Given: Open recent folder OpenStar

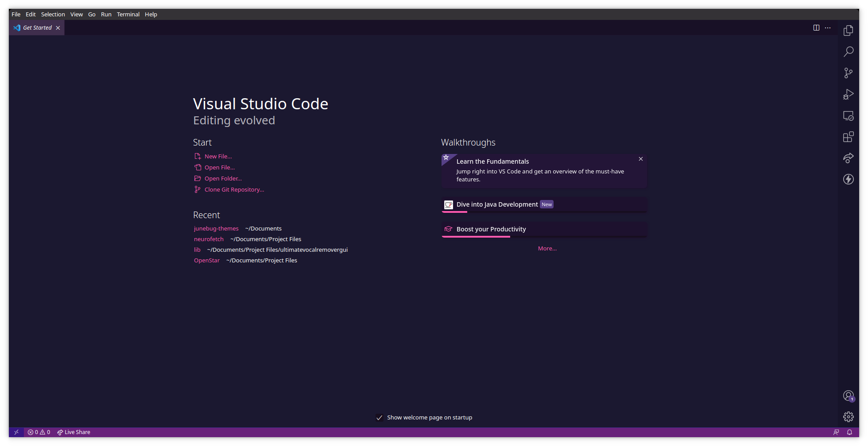Looking at the screenshot, I should 207,260.
